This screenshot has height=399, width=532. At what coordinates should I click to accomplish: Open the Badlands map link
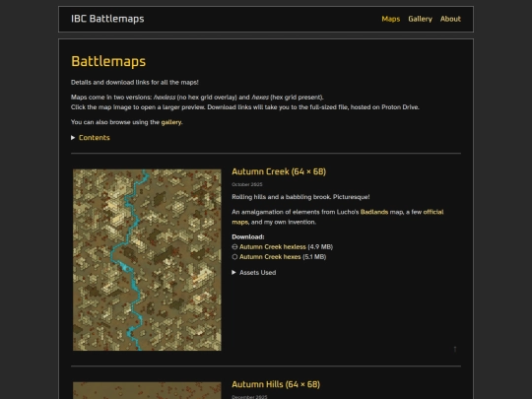374,212
